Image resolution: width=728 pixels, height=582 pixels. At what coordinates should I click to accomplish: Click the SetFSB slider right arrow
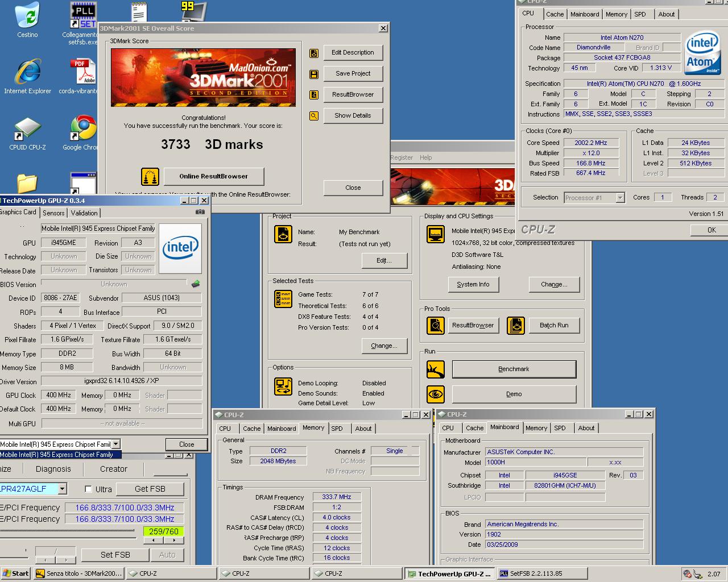click(174, 541)
